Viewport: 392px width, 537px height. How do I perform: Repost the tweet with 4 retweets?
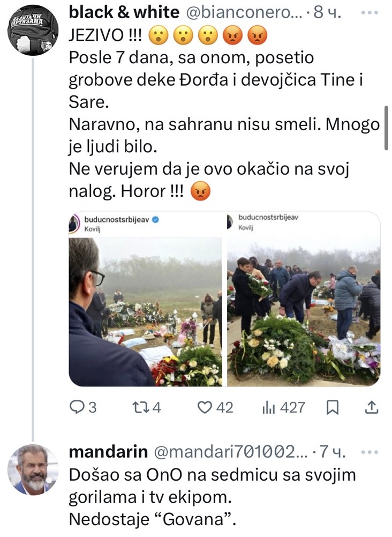(x=147, y=407)
